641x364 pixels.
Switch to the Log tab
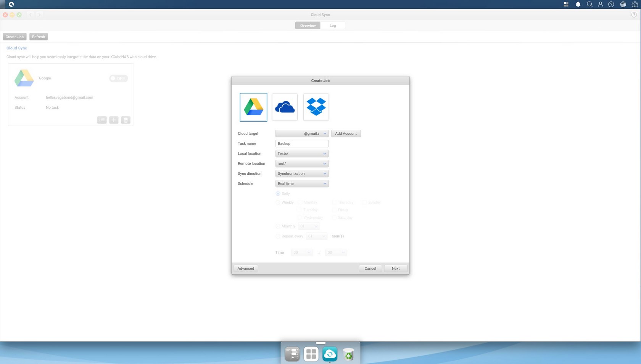pyautogui.click(x=333, y=26)
